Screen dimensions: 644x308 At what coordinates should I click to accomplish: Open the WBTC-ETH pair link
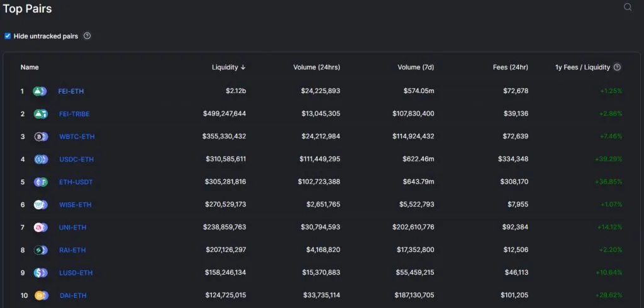[x=77, y=136]
